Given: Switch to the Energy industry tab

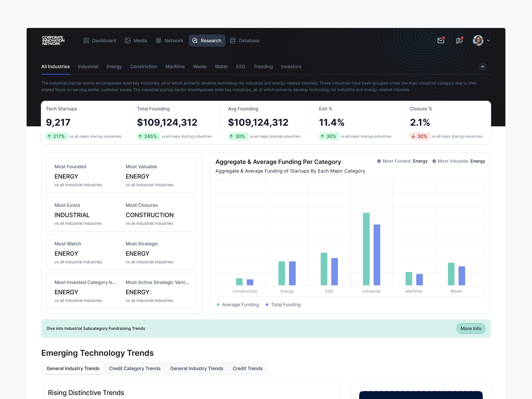Looking at the screenshot, I should tap(114, 66).
